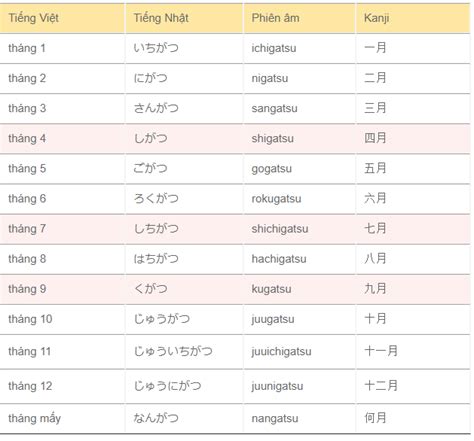The height and width of the screenshot is (441, 474).
Task: Click the tháng 9 cell
Action: click(x=62, y=289)
